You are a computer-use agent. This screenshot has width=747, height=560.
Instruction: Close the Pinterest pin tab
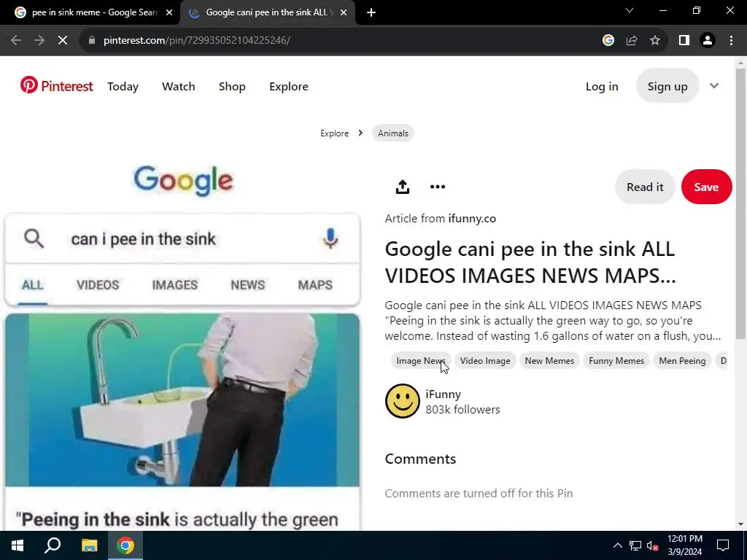[x=344, y=12]
